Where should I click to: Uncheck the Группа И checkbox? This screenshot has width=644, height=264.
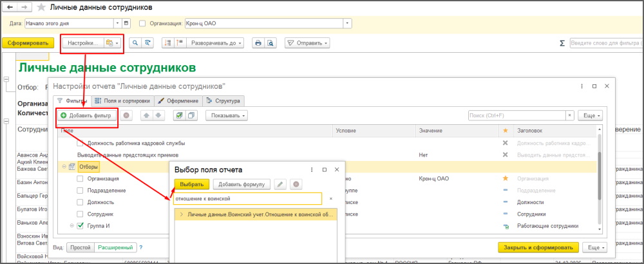tap(80, 226)
